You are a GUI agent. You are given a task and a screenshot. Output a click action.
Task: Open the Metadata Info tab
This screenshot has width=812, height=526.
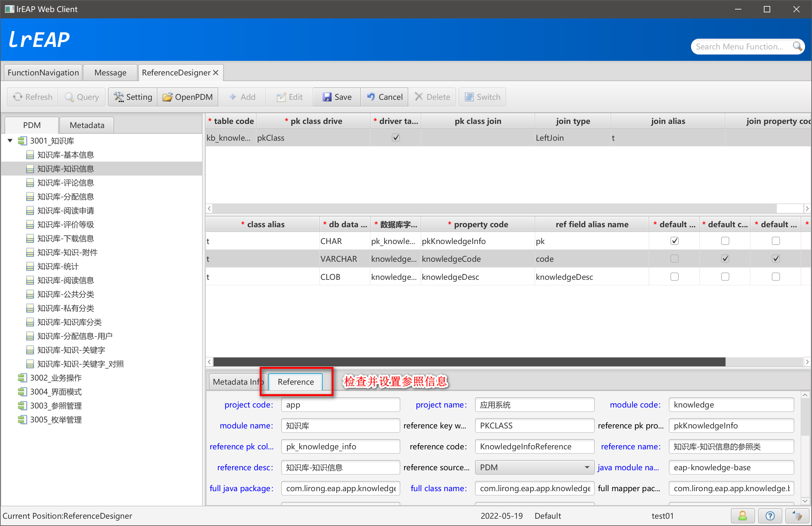coord(238,382)
